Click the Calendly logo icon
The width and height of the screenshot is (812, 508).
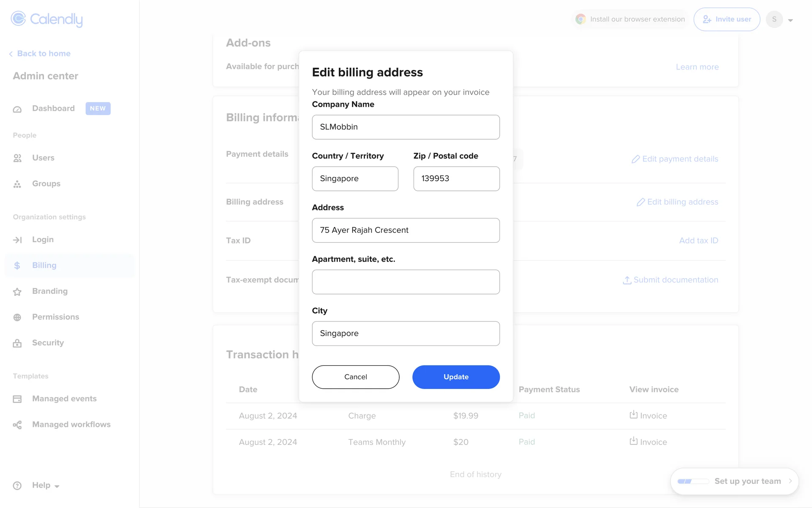point(18,19)
